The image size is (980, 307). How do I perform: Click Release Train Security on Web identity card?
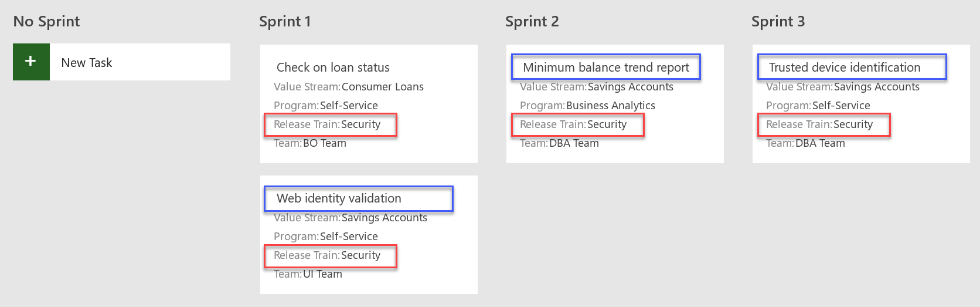(327, 255)
